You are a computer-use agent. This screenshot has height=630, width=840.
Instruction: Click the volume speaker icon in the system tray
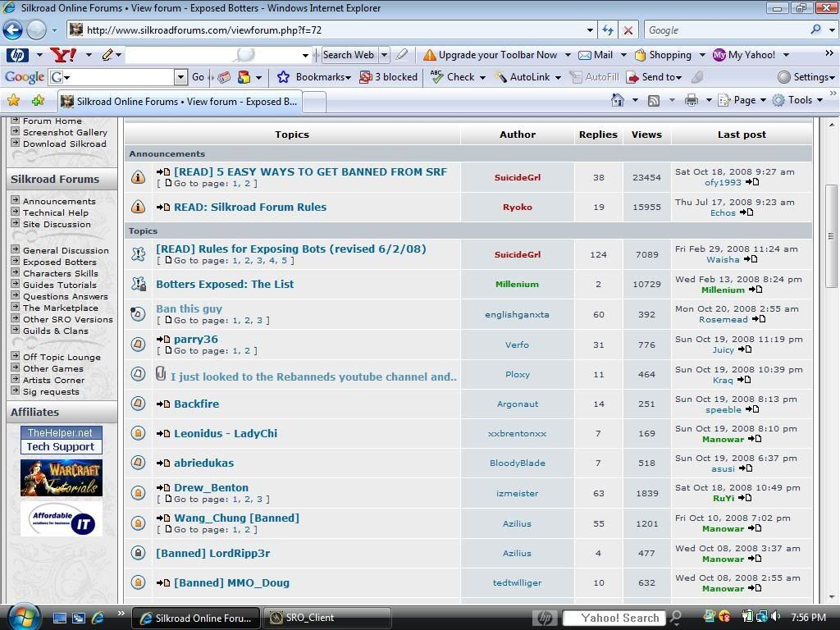click(776, 617)
